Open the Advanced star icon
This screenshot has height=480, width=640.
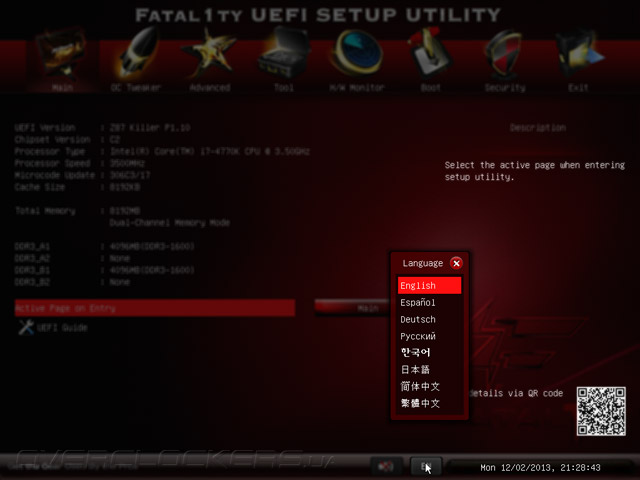209,53
